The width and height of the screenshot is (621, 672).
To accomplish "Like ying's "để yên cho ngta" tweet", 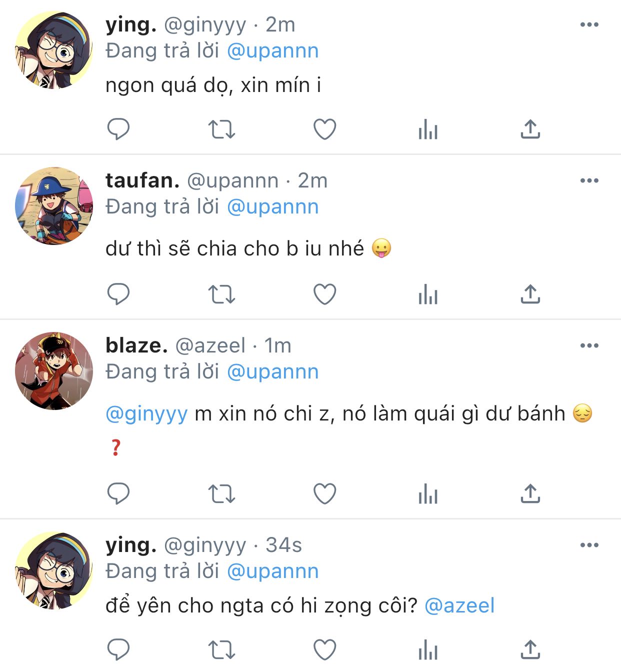I will tap(324, 649).
